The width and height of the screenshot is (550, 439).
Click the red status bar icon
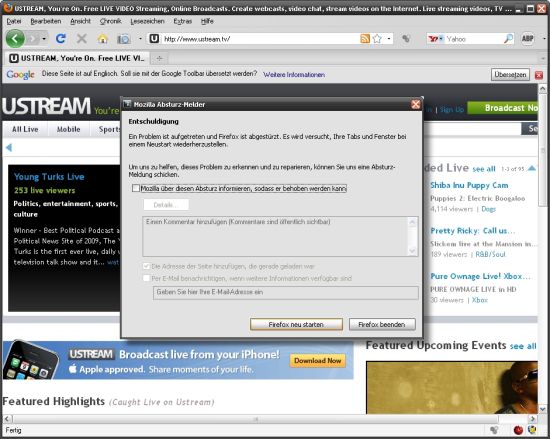coord(518,430)
